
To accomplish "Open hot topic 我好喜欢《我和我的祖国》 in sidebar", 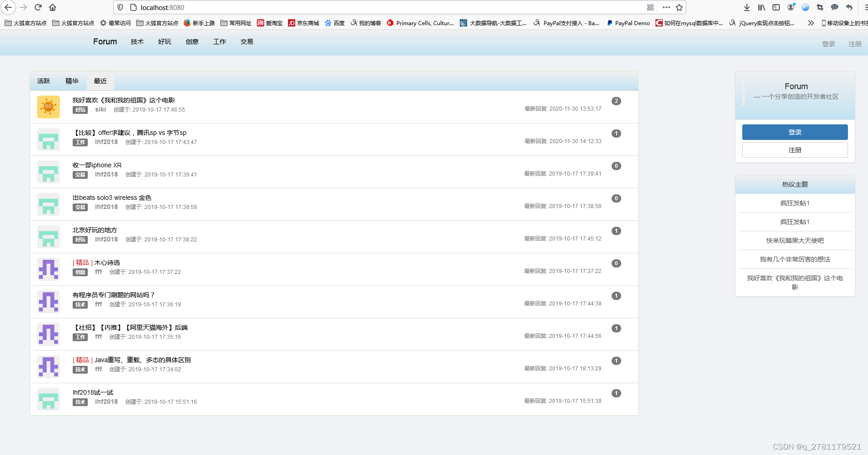I will coord(795,283).
